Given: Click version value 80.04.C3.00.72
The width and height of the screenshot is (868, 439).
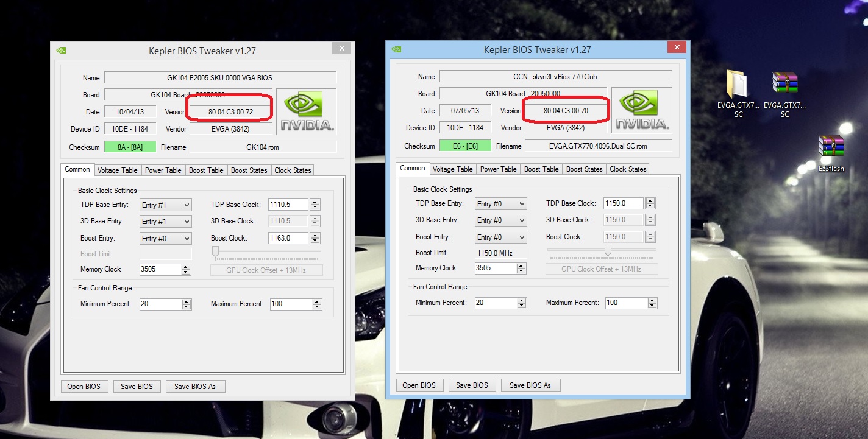Looking at the screenshot, I should (x=230, y=112).
